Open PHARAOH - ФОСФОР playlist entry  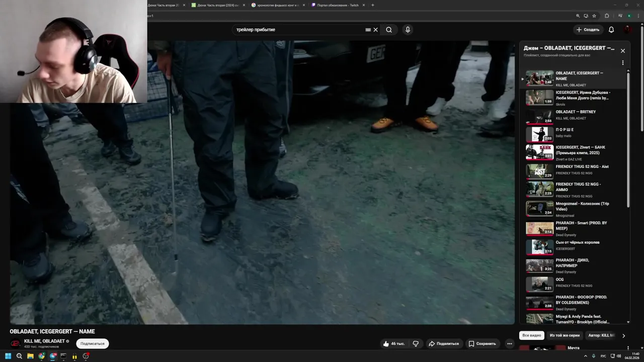point(574,303)
